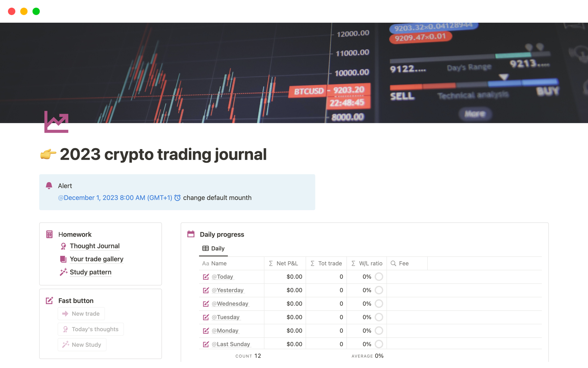Expand the Fast button section panel

tap(75, 300)
